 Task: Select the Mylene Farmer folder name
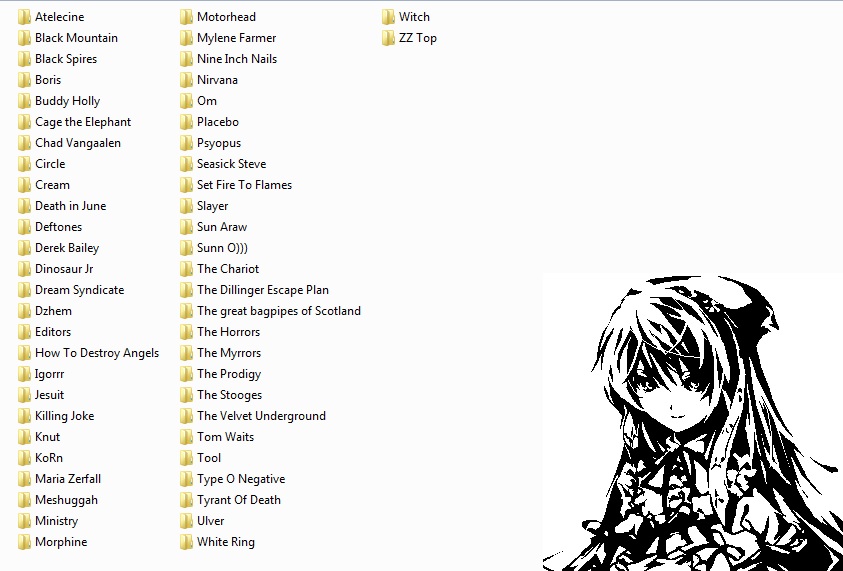pyautogui.click(x=237, y=38)
